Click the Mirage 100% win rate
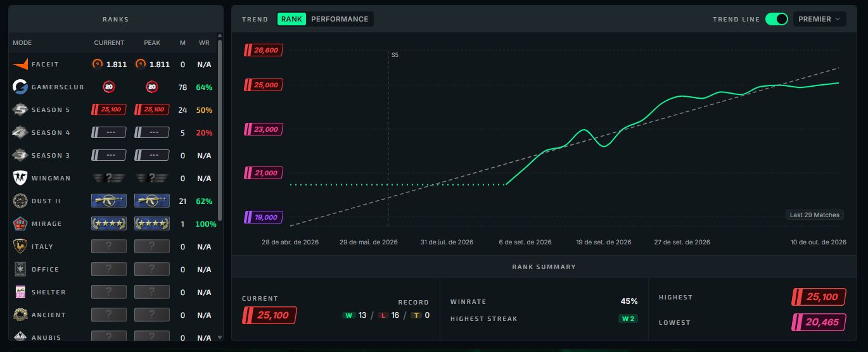Viewport: 868px width, 352px height. pyautogui.click(x=206, y=223)
